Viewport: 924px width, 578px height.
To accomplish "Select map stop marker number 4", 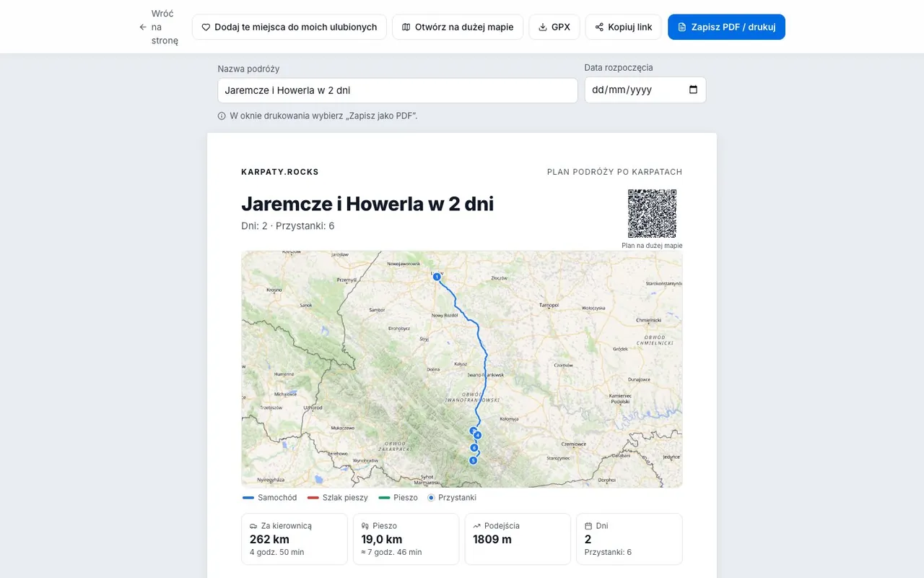I will pos(477,436).
